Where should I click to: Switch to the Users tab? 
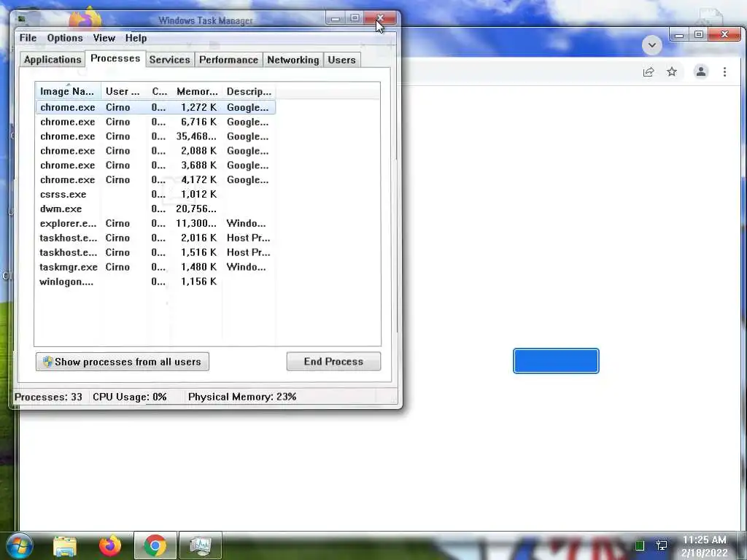click(x=341, y=60)
